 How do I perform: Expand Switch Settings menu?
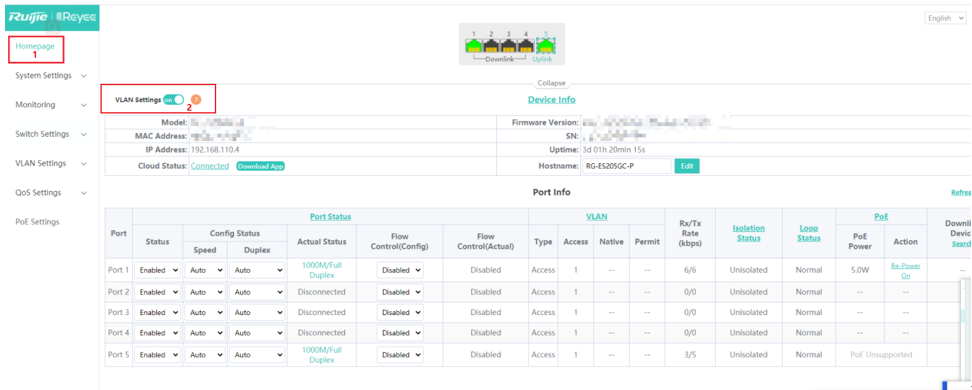[x=50, y=134]
